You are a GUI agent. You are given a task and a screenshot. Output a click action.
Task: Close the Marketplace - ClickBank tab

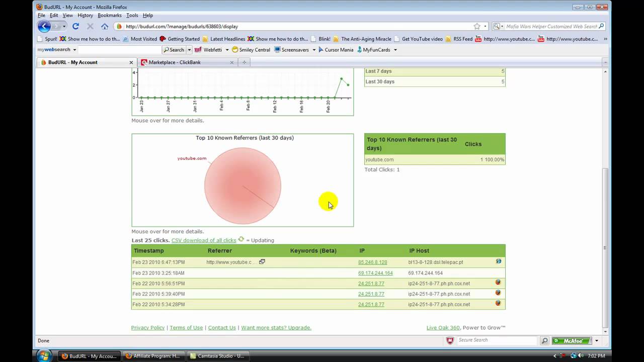pyautogui.click(x=232, y=62)
